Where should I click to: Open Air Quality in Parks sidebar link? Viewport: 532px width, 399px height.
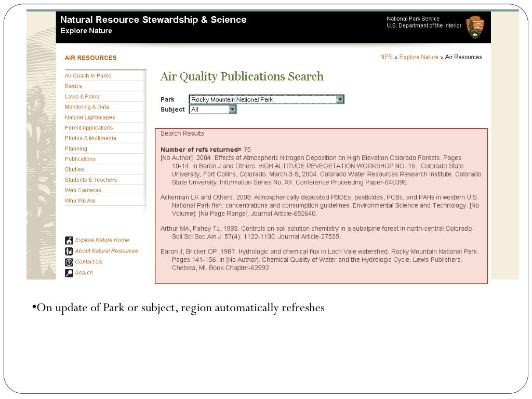[88, 76]
